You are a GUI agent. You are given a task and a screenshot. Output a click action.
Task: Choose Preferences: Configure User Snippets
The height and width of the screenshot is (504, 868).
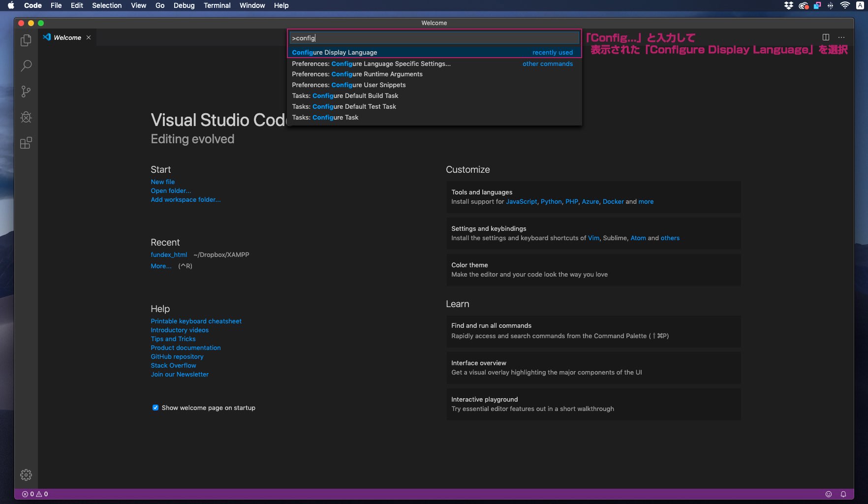(348, 85)
